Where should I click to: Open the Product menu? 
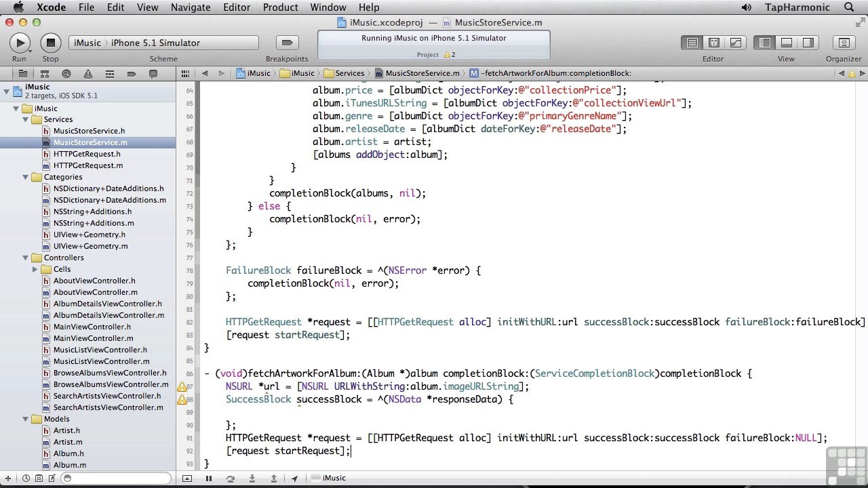click(281, 7)
